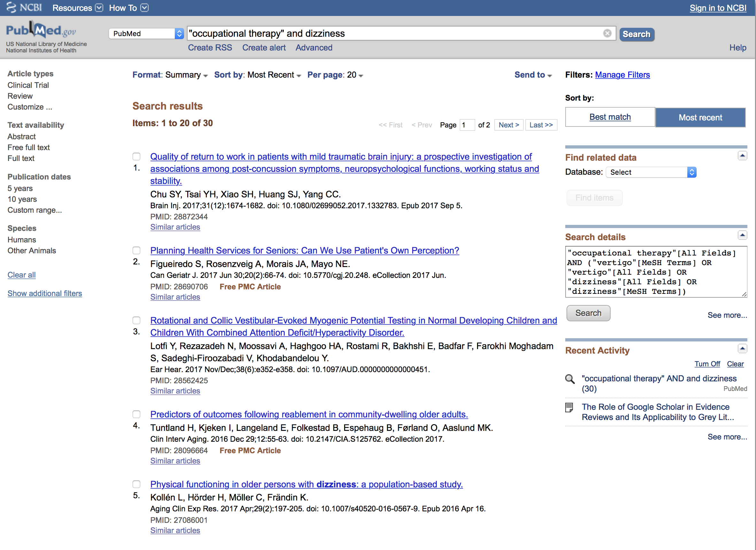Open Manage Filters link

click(x=622, y=75)
